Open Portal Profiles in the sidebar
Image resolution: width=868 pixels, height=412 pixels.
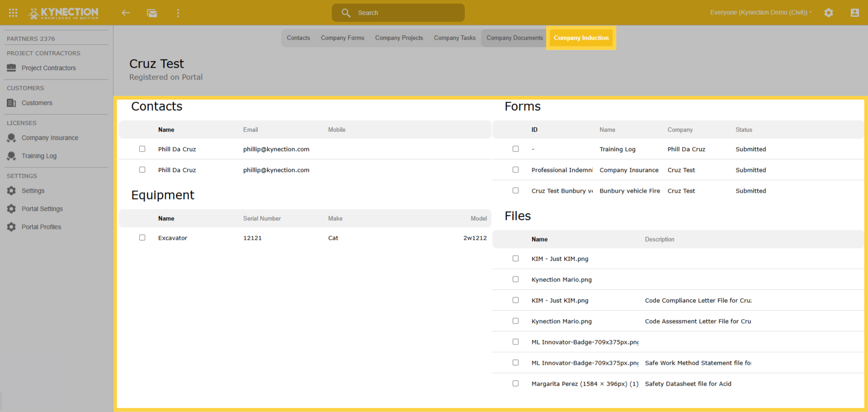[41, 227]
